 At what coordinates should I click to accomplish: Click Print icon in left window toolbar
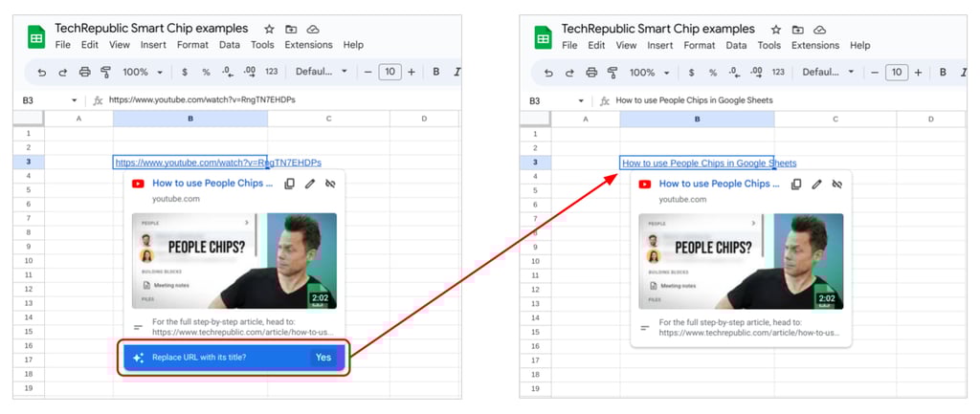pyautogui.click(x=84, y=72)
